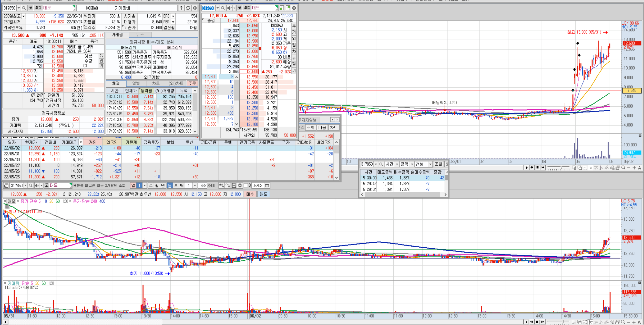The image size is (644, 325).
Task: Open 금액 dropdown in small trade panel
Action: [x=412, y=164]
